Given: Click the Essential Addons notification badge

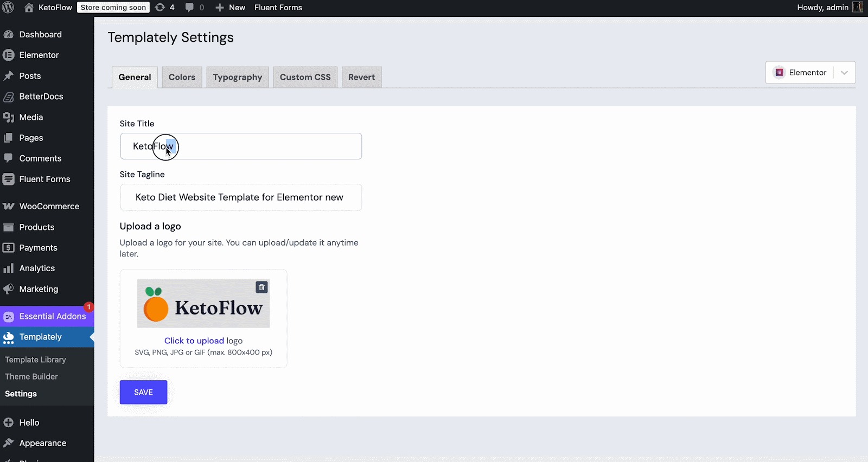Looking at the screenshot, I should click(x=88, y=307).
